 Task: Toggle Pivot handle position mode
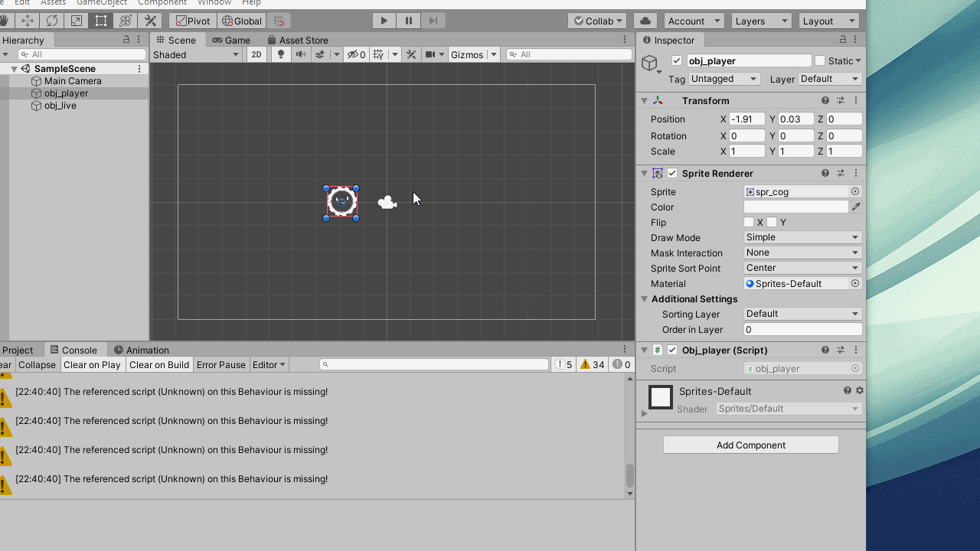tap(192, 21)
